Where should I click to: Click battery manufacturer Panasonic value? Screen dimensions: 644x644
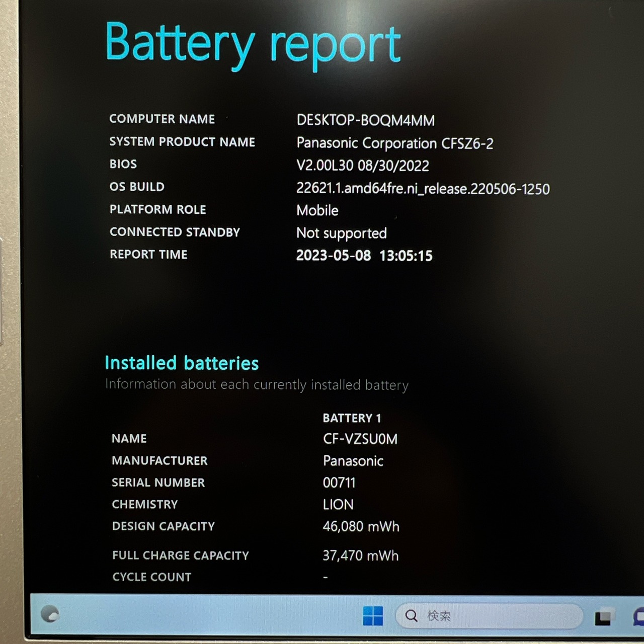[x=353, y=461]
